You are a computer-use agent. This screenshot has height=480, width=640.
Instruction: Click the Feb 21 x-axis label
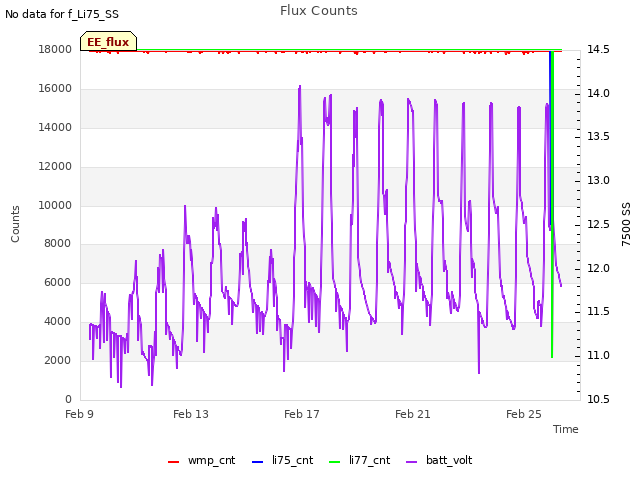[413, 414]
